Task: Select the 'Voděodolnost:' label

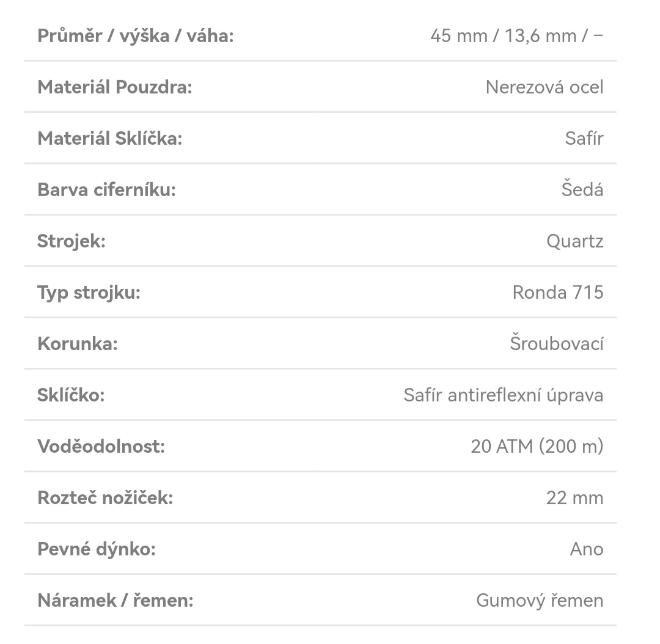Action: point(101,447)
